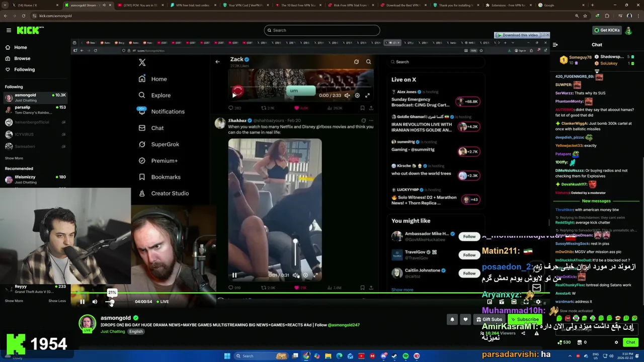Report the stream warning icon
Image resolution: width=644 pixels, height=362 pixels.
click(536, 333)
